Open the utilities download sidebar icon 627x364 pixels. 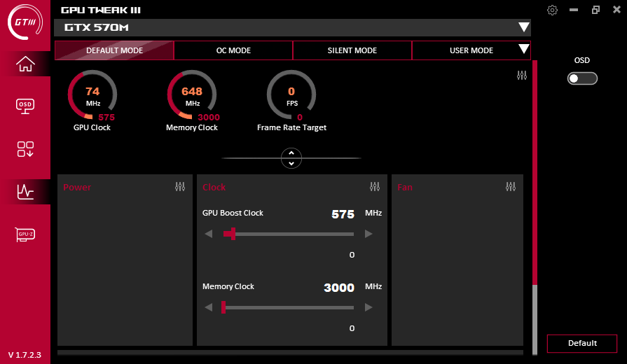(x=25, y=149)
